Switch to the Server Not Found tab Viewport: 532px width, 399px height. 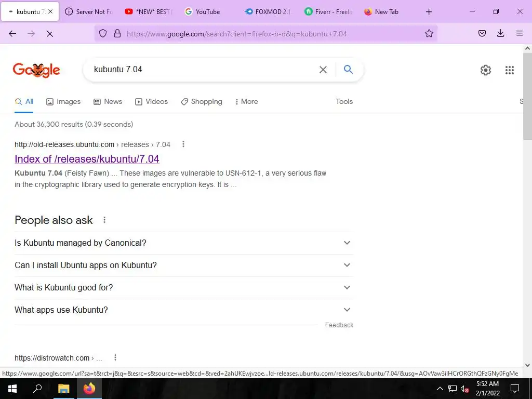click(89, 11)
